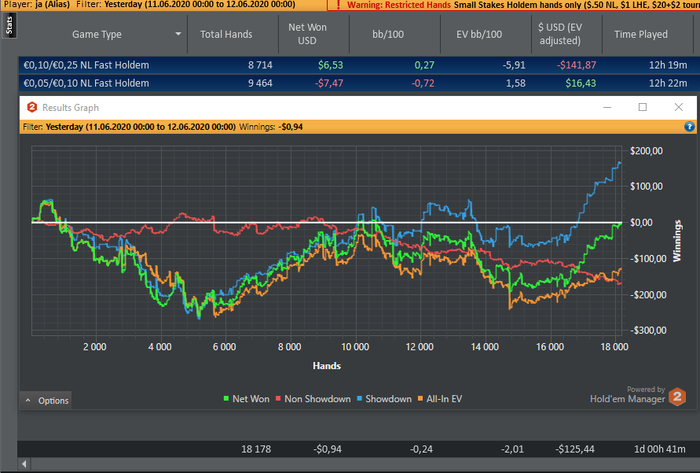700x473 pixels.
Task: Click the -$0,94 summary net won value
Action: click(327, 449)
